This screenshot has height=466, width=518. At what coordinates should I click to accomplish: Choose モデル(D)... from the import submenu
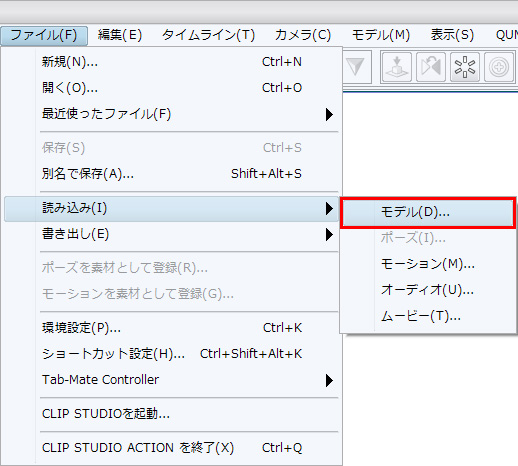click(428, 212)
